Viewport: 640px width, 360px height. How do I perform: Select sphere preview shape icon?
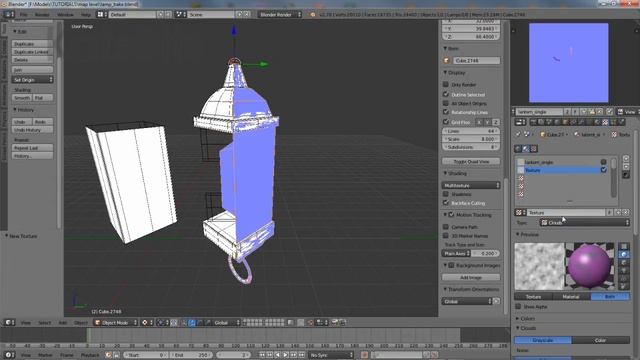(x=624, y=254)
